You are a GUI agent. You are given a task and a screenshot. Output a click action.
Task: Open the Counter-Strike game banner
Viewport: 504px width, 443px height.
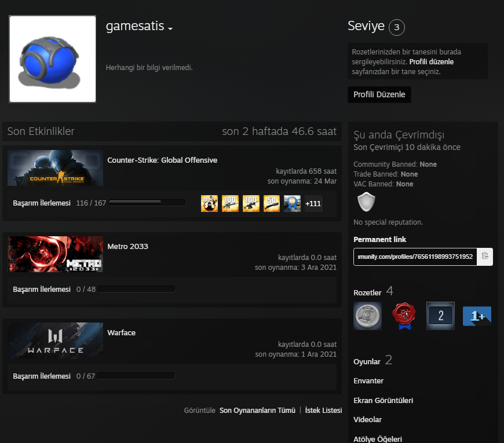click(x=55, y=168)
